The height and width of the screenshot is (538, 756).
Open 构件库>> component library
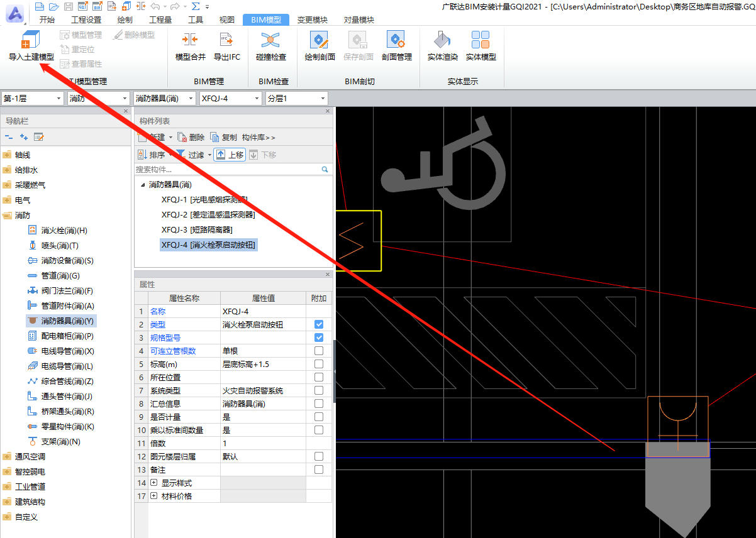pos(258,137)
